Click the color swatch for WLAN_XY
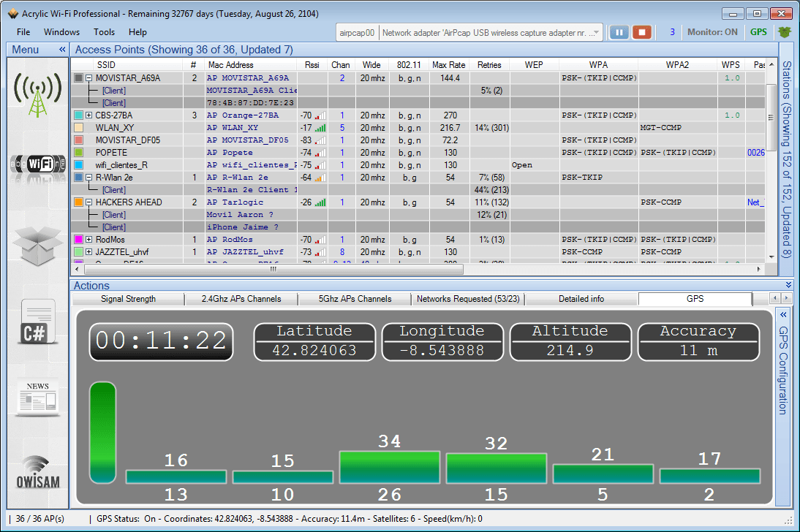The height and width of the screenshot is (532, 800). (78, 128)
